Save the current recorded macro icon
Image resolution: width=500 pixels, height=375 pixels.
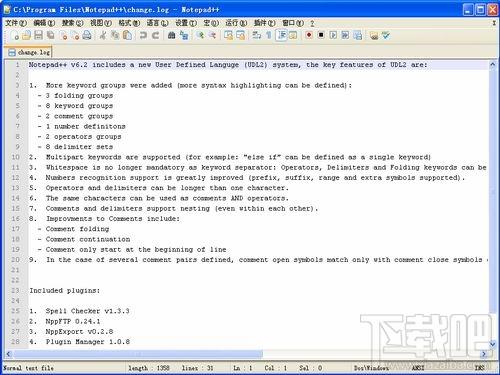[358, 35]
